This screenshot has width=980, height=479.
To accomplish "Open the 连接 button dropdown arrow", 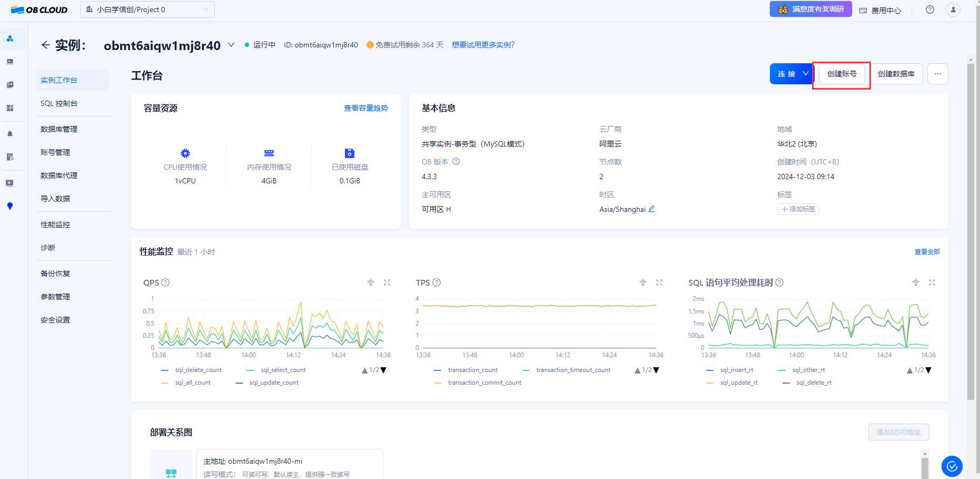I will pos(805,74).
